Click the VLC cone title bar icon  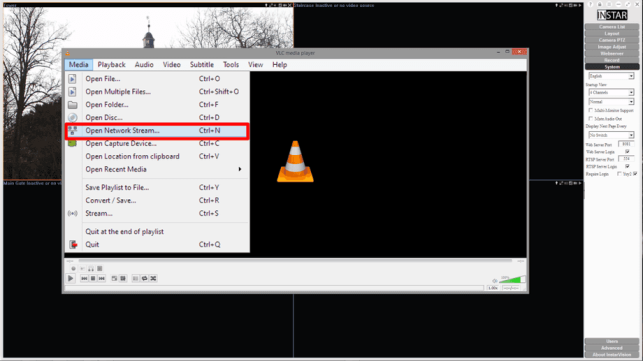68,53
